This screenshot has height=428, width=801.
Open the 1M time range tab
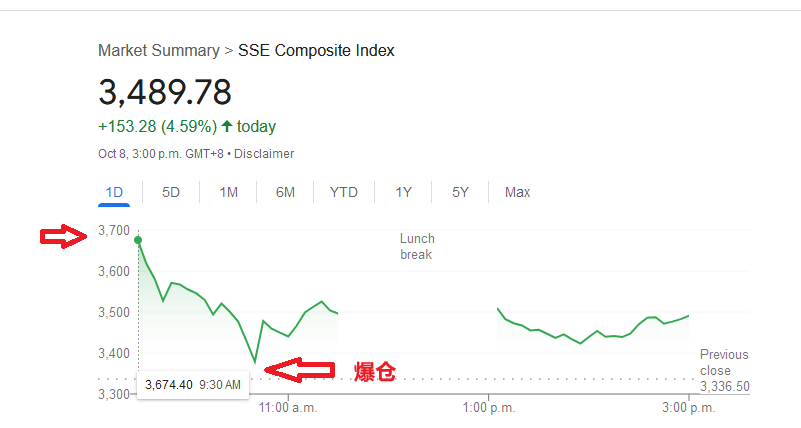pos(228,192)
